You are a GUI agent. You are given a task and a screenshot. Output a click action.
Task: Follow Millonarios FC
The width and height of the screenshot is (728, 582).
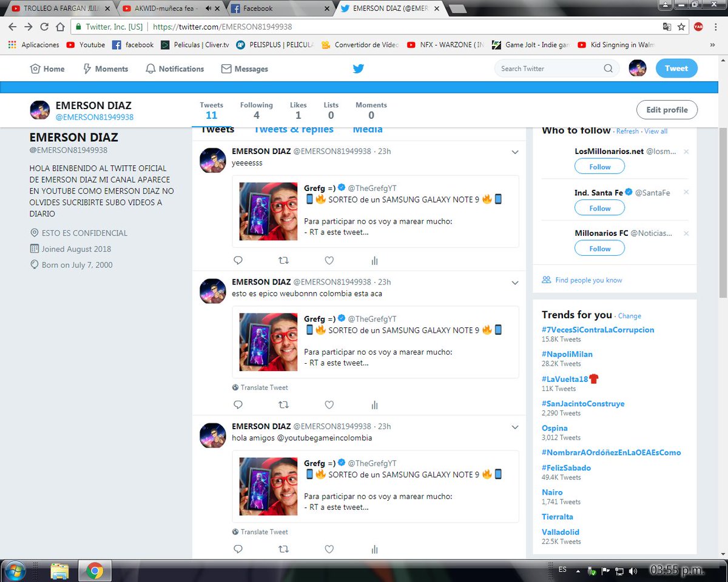click(599, 249)
